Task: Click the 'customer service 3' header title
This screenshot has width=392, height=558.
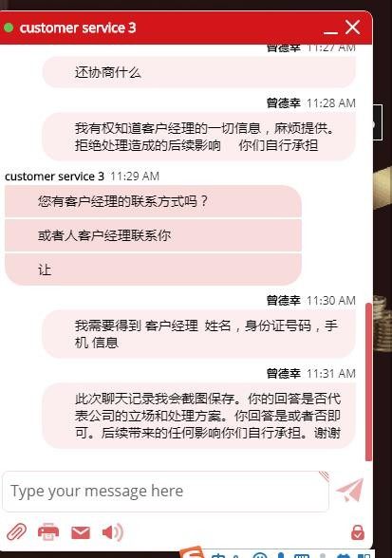Action: pyautogui.click(x=78, y=28)
